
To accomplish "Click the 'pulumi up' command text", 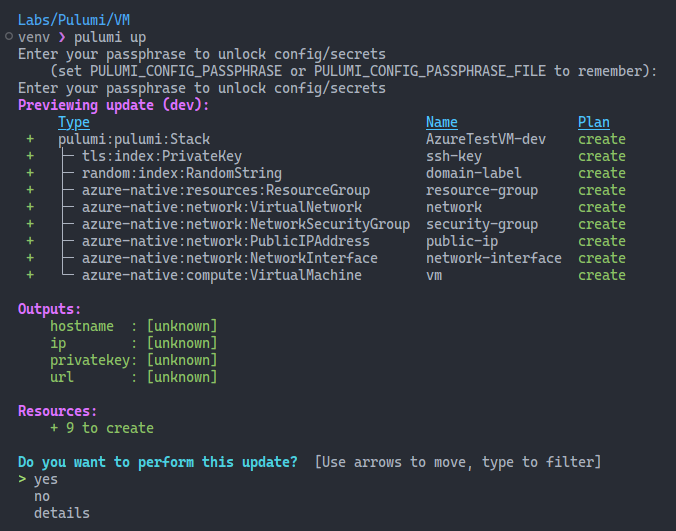I will 110,37.
